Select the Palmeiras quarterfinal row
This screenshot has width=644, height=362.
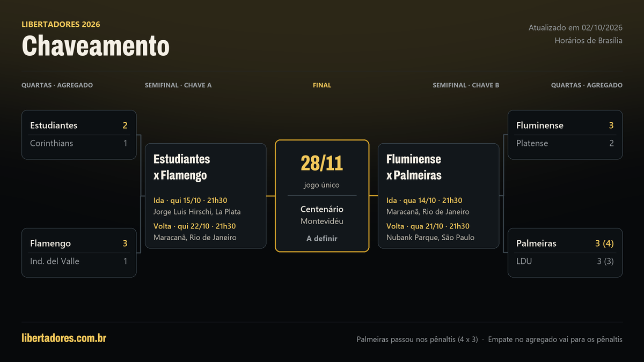(x=565, y=243)
